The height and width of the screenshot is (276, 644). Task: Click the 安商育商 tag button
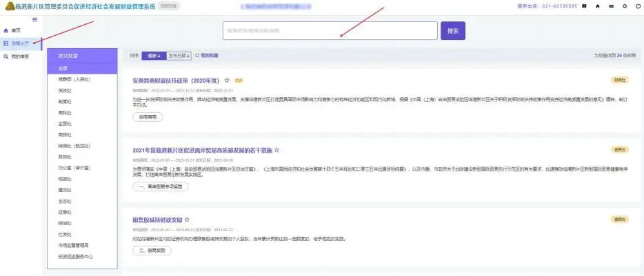tap(148, 117)
